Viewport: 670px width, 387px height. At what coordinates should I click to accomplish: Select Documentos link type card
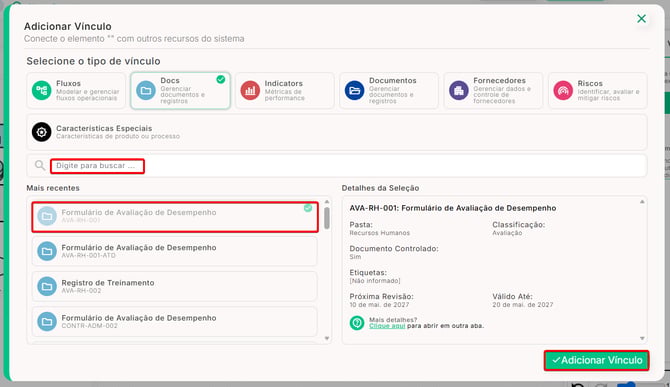[389, 91]
